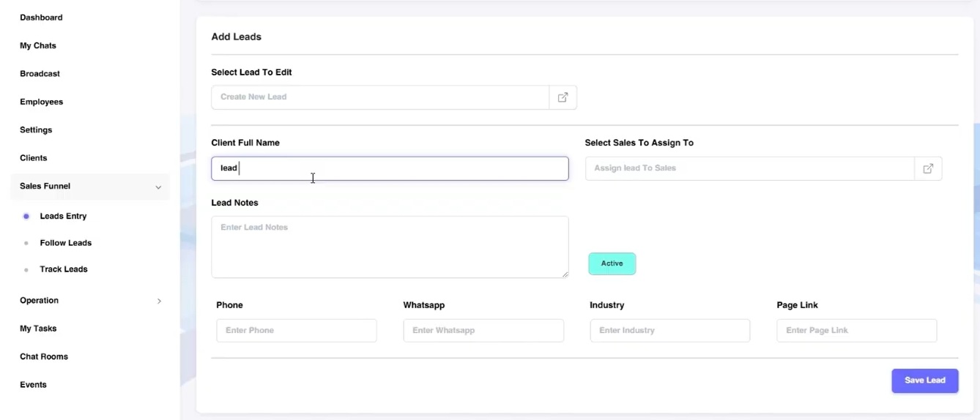Click the Enter Phone input

(x=296, y=331)
